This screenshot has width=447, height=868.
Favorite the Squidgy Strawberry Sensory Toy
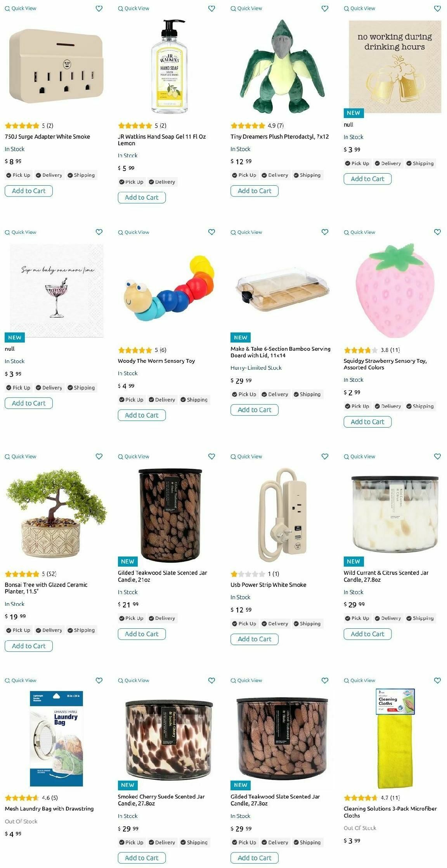click(x=437, y=232)
